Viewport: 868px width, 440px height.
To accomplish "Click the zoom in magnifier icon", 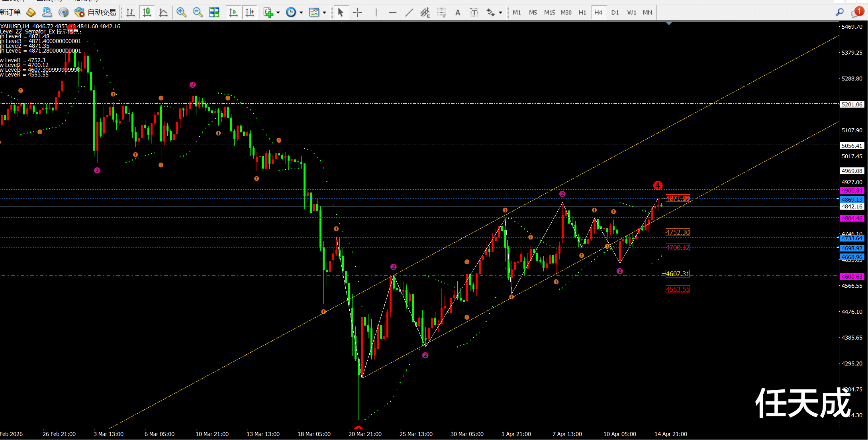I will pos(181,12).
